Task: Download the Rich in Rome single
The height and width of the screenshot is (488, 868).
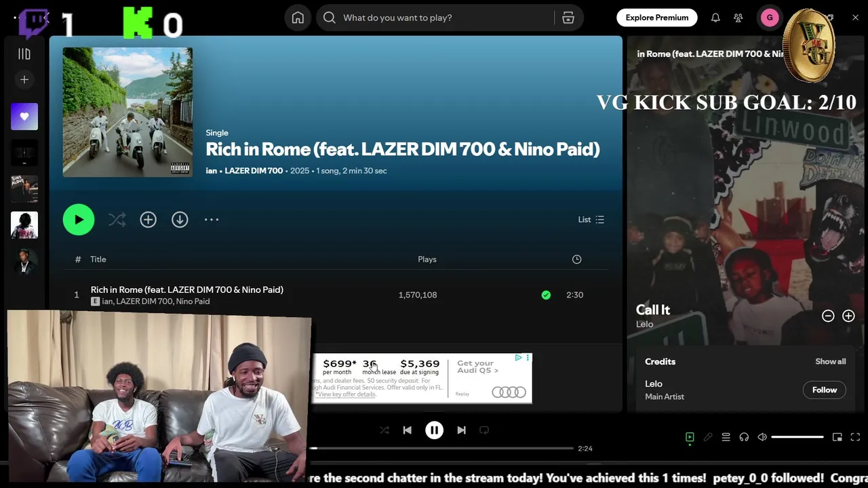Action: pyautogui.click(x=180, y=220)
